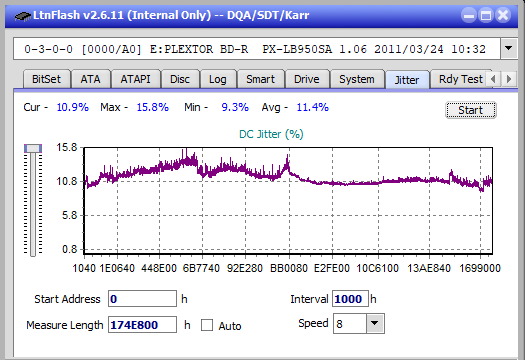This screenshot has height=360, width=525.
Task: Open the Speed dropdown arrow
Action: click(x=375, y=323)
